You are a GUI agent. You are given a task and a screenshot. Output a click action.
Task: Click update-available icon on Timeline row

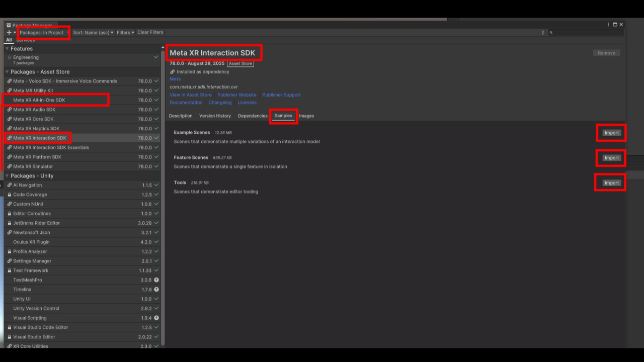point(156,290)
